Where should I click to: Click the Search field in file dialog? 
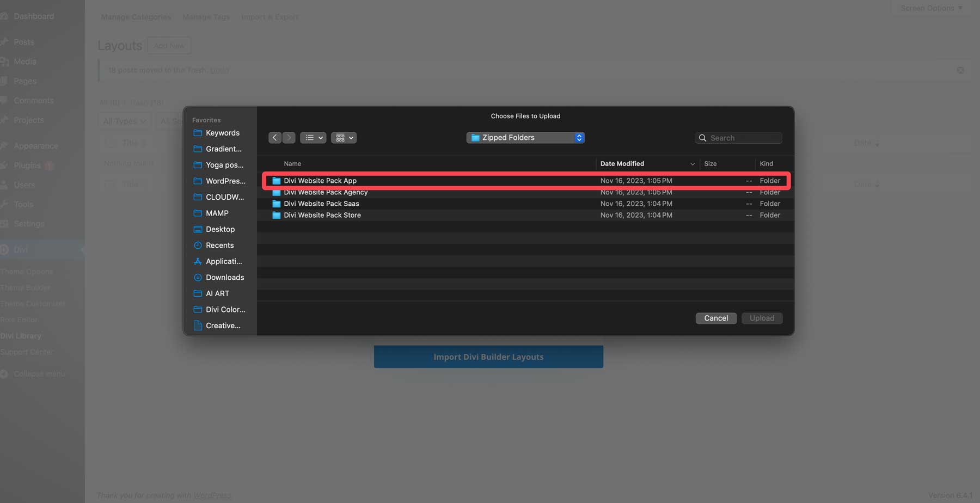[739, 138]
